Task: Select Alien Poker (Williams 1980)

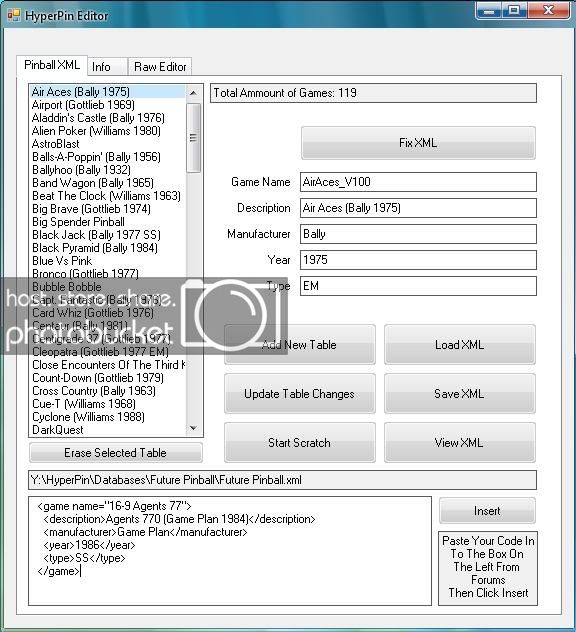Action: click(x=108, y=131)
